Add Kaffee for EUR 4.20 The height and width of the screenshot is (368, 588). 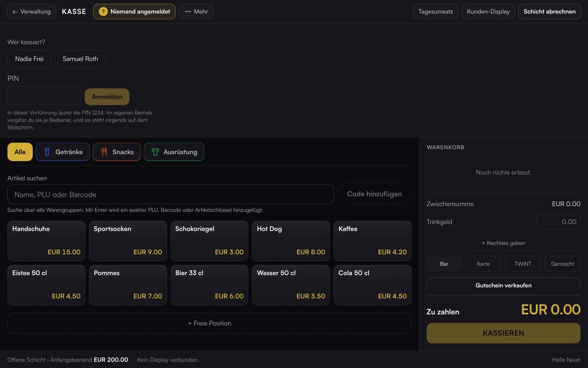pos(373,241)
